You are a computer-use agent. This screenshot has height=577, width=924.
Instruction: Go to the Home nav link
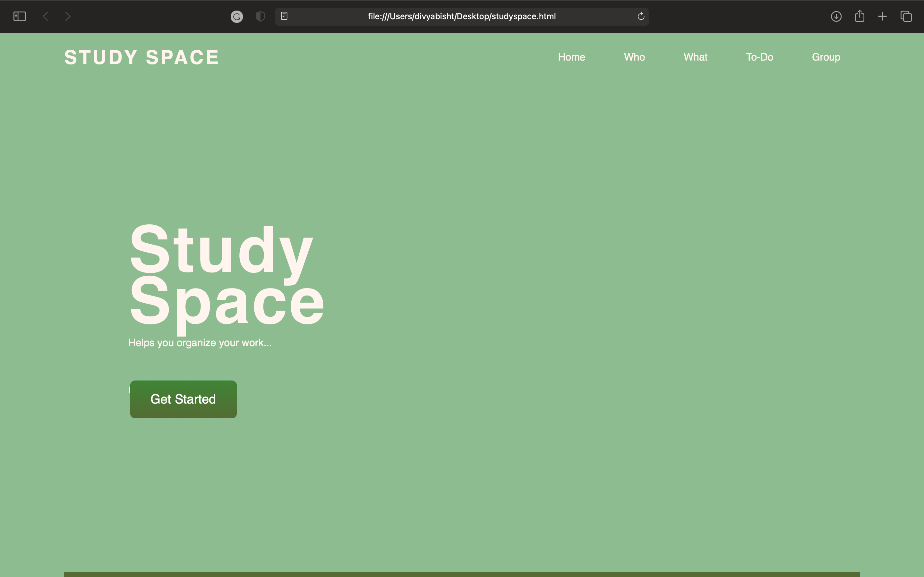click(x=571, y=57)
